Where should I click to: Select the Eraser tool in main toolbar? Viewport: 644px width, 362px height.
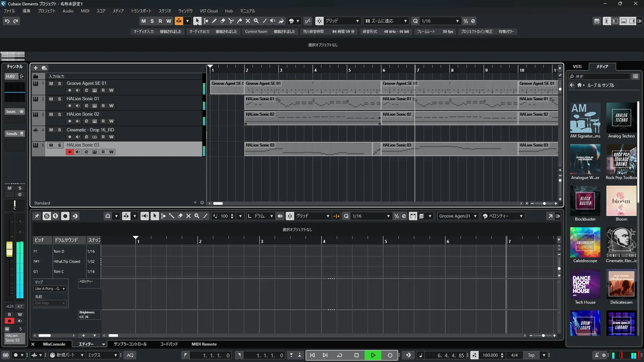tap(222, 21)
